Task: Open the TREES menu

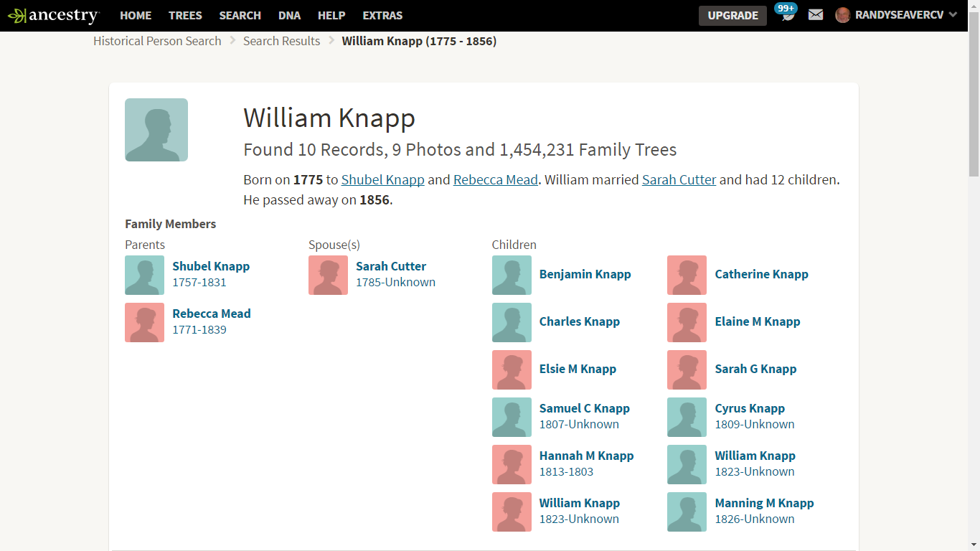Action: (185, 15)
